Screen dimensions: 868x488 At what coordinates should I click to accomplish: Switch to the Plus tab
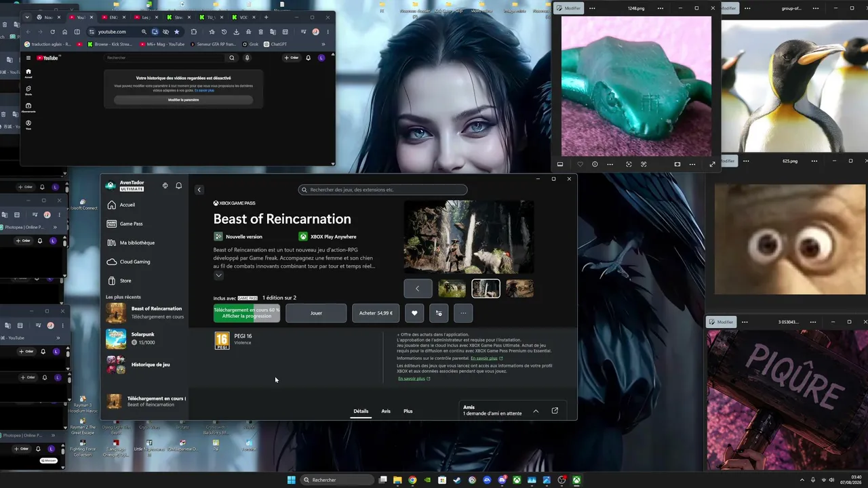pos(408,411)
